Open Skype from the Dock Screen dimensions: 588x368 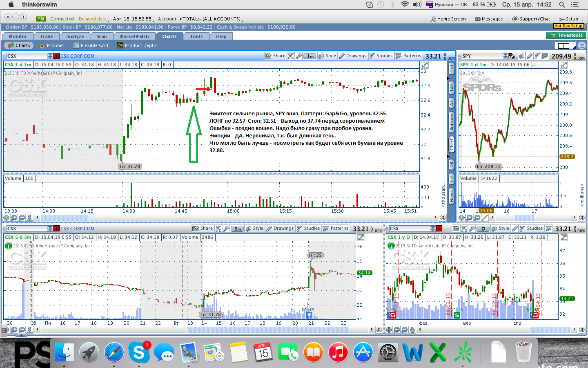(x=139, y=352)
